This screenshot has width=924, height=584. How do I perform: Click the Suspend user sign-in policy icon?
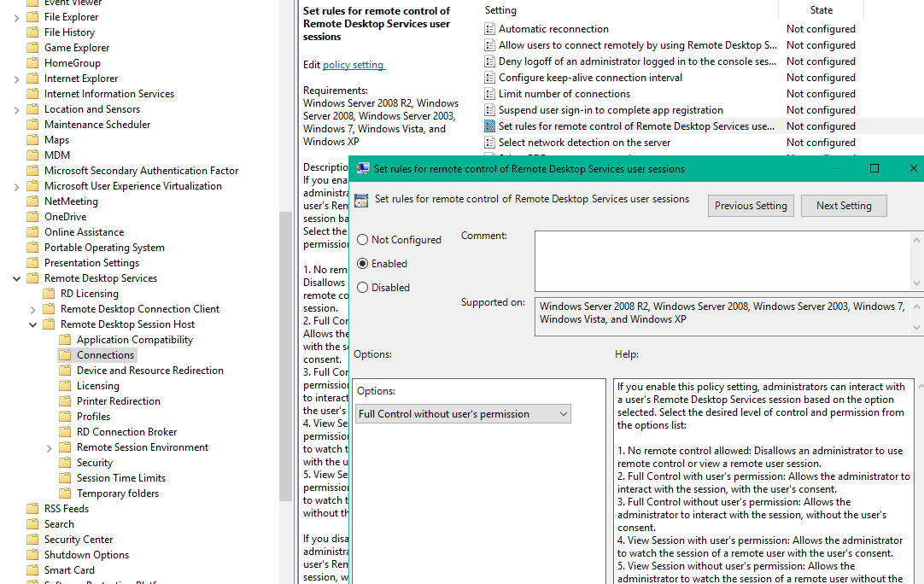[x=489, y=109]
